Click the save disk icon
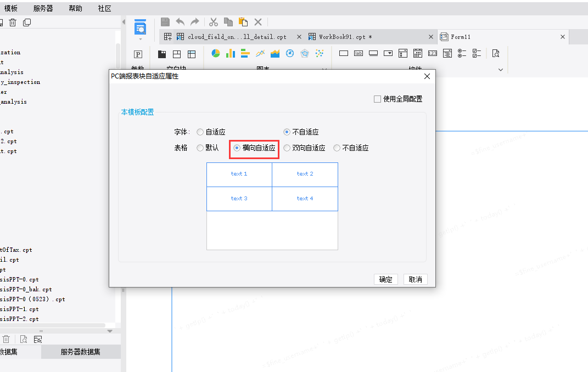 (x=165, y=22)
